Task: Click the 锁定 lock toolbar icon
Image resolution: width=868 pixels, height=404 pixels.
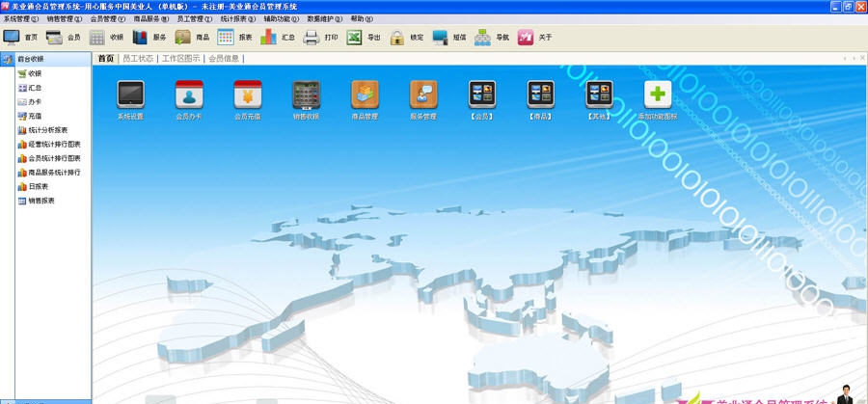Action: tap(397, 37)
